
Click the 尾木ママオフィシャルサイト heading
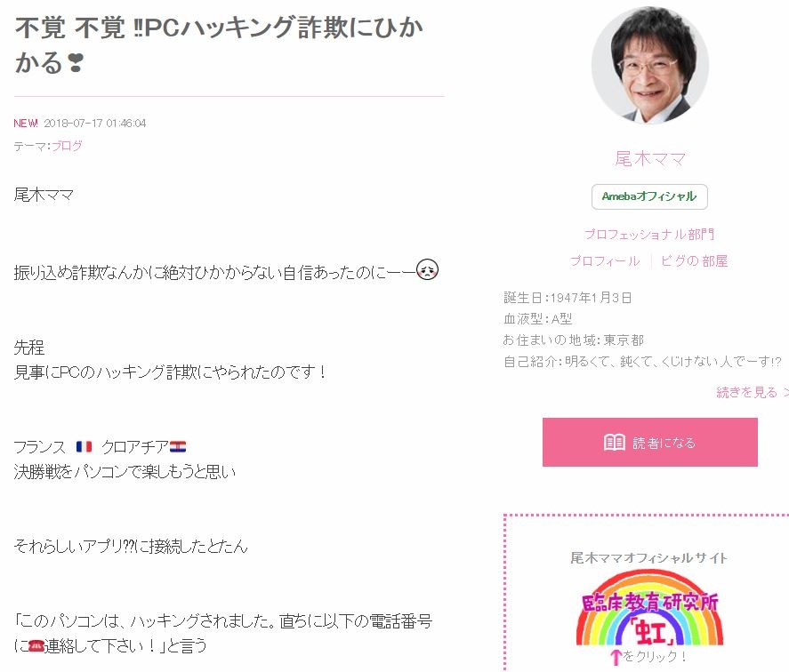point(649,558)
